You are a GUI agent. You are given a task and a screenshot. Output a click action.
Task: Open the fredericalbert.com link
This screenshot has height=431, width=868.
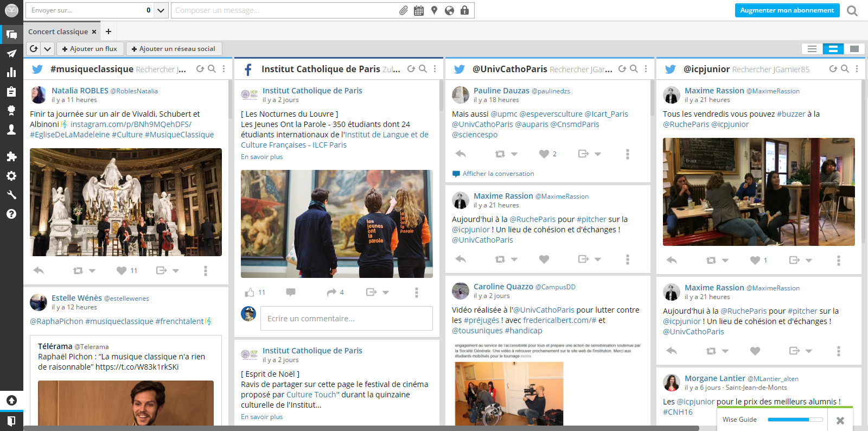[559, 320]
